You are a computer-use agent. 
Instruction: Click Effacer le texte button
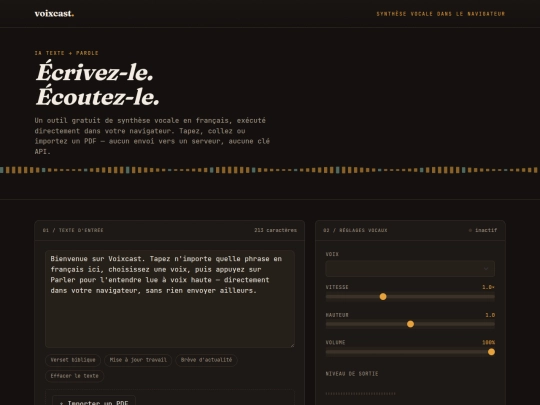[x=74, y=376]
